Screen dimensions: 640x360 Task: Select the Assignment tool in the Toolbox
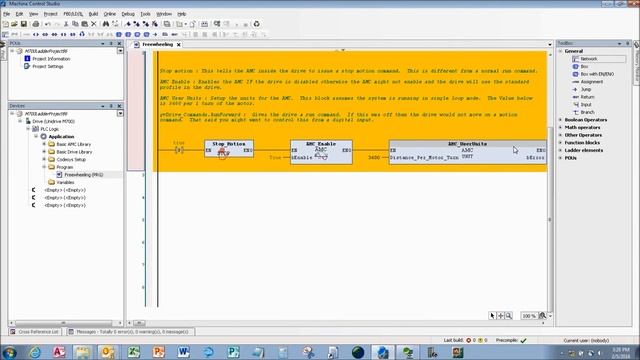pyautogui.click(x=588, y=82)
